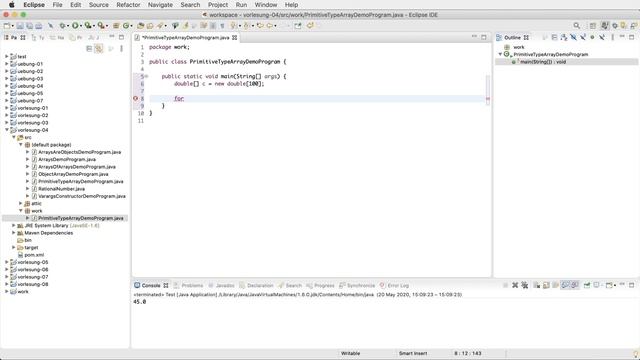Image resolution: width=640 pixels, height=360 pixels.
Task: Click the Search flashlight toolbar icon
Action: pos(160,26)
